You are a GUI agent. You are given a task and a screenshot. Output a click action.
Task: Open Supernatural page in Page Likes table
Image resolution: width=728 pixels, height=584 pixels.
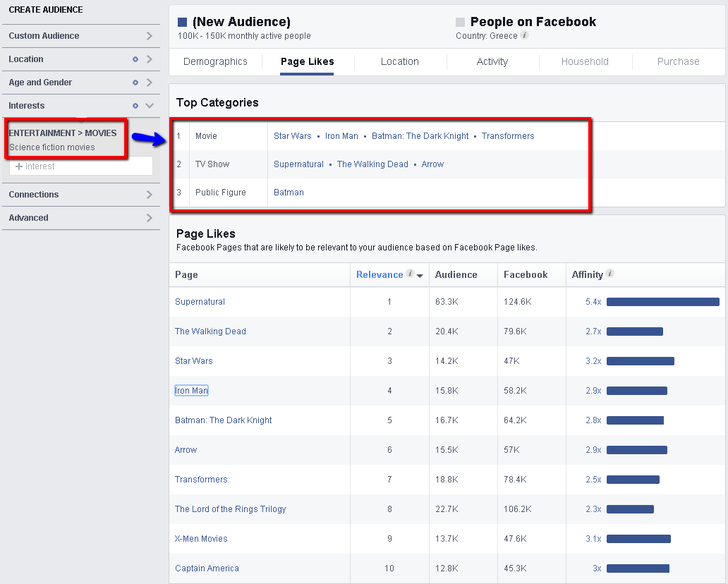pos(200,302)
